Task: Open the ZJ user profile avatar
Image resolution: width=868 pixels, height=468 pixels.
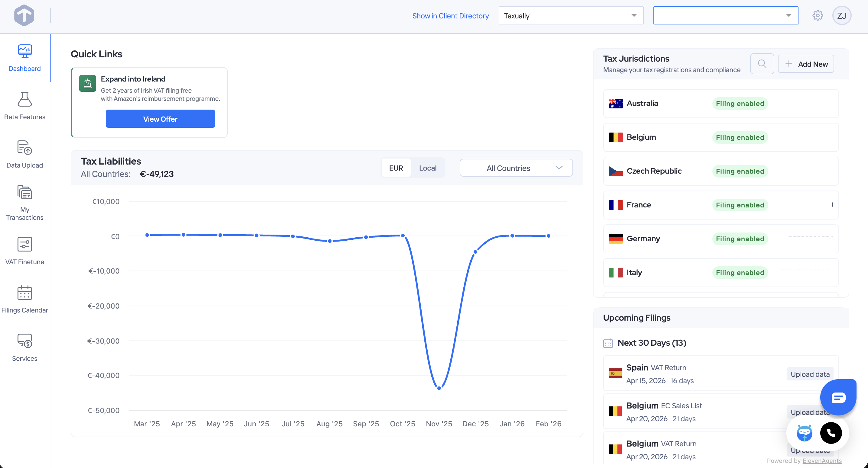Action: [842, 15]
